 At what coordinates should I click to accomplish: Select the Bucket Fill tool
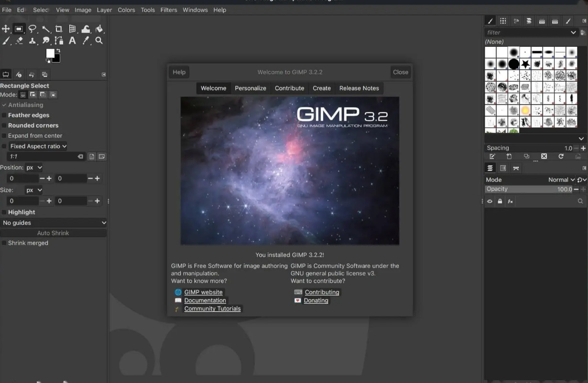pos(99,29)
